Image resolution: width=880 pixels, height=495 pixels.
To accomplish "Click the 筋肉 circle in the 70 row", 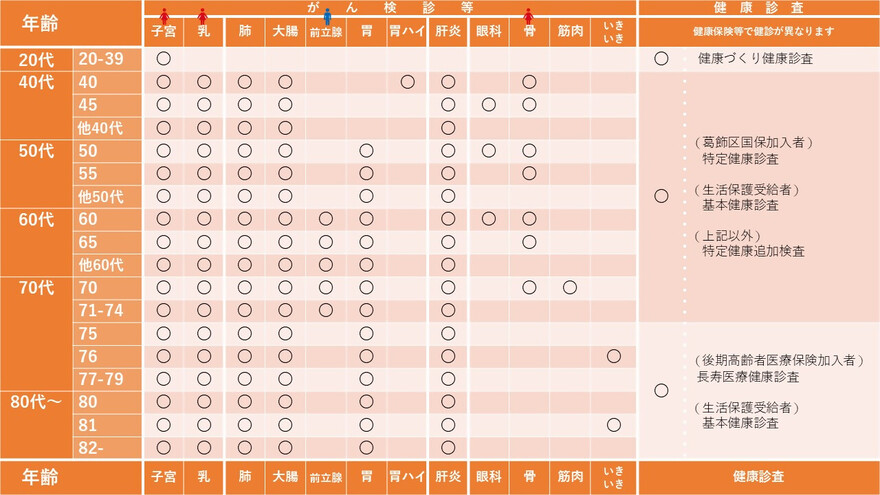I will (x=569, y=288).
